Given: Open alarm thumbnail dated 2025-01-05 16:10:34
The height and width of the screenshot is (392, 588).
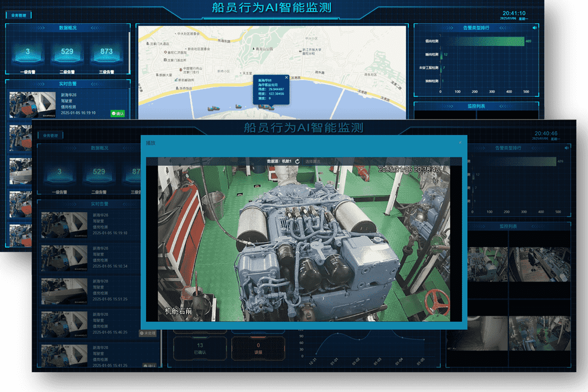Looking at the screenshot, I should (64, 258).
